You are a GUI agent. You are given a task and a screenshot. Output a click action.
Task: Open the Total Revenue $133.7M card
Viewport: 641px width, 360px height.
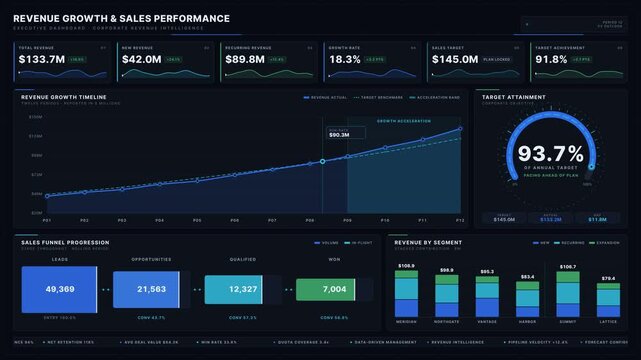[62, 62]
